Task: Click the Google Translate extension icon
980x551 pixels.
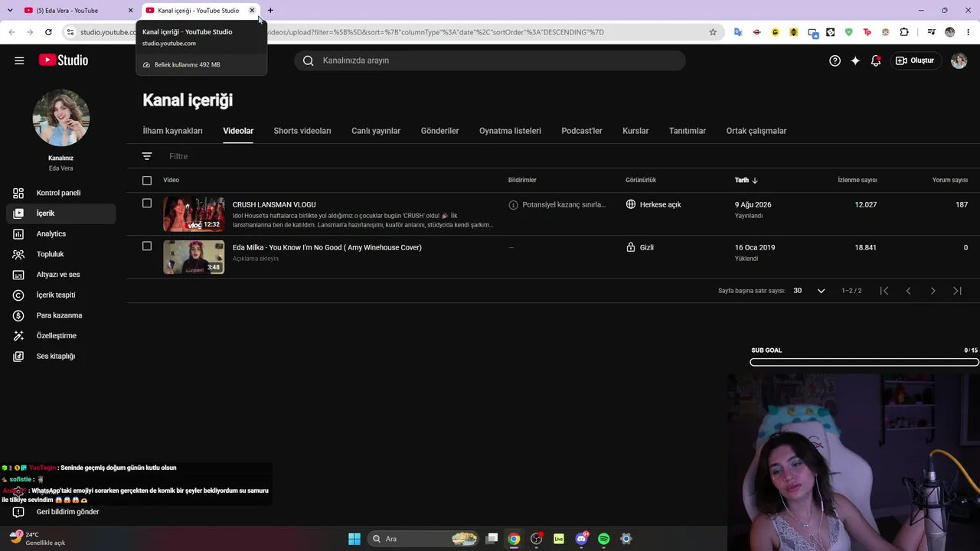Action: tap(738, 32)
